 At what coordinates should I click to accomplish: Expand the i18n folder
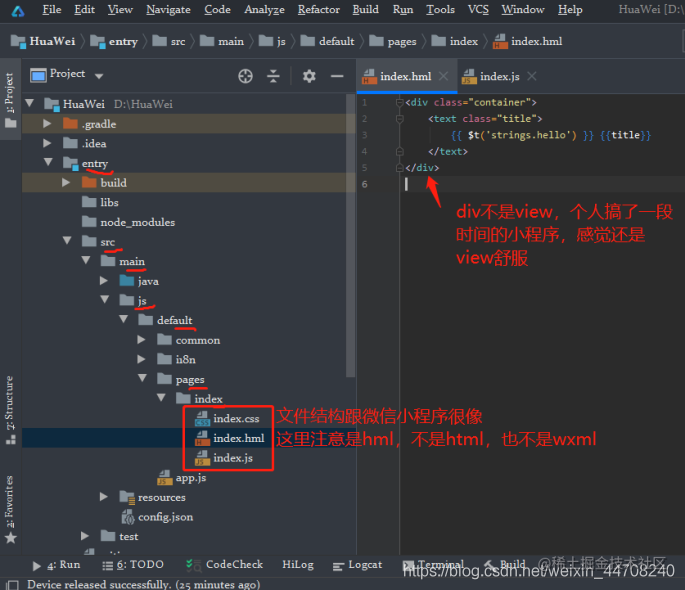coord(141,359)
